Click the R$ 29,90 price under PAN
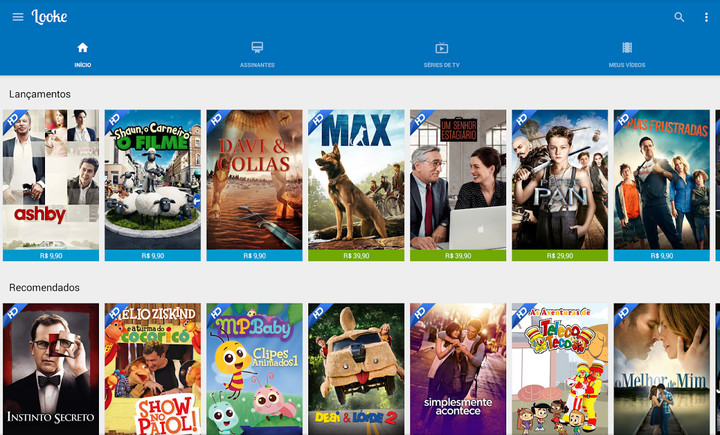The width and height of the screenshot is (720, 435). (x=559, y=255)
